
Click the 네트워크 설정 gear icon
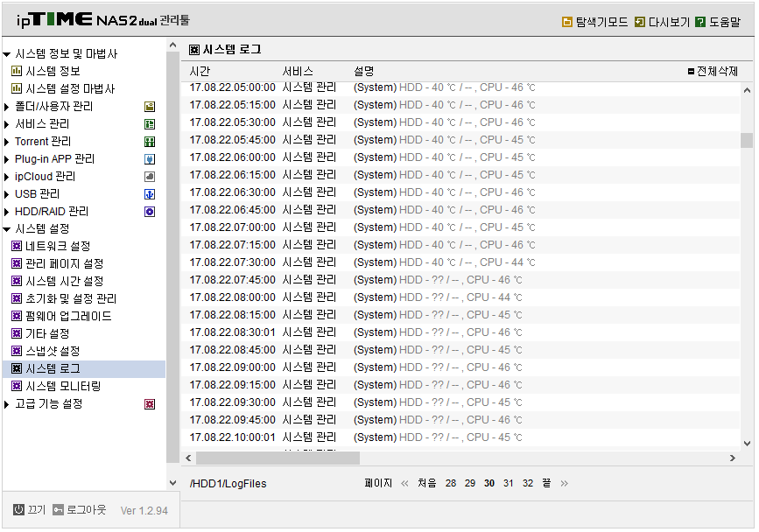(x=17, y=246)
